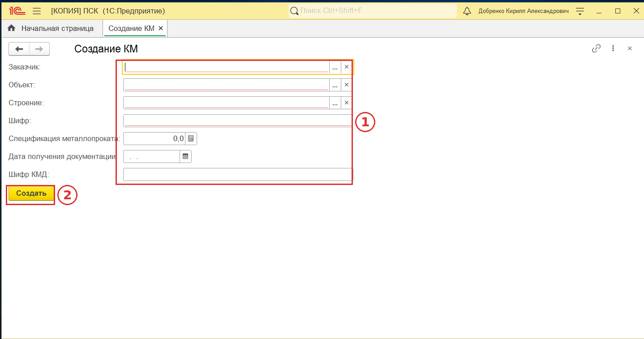Open the notifications bell icon
644x339 pixels.
pos(467,11)
